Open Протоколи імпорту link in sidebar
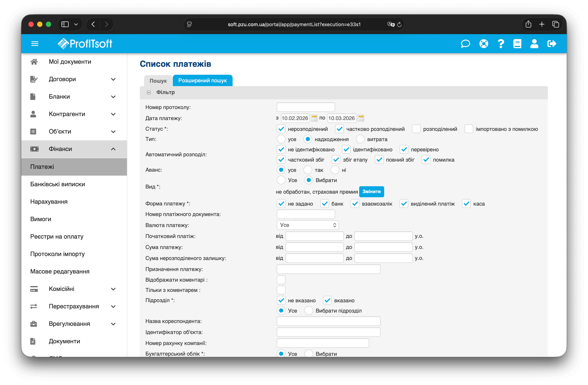The width and height of the screenshot is (588, 385). pos(57,254)
